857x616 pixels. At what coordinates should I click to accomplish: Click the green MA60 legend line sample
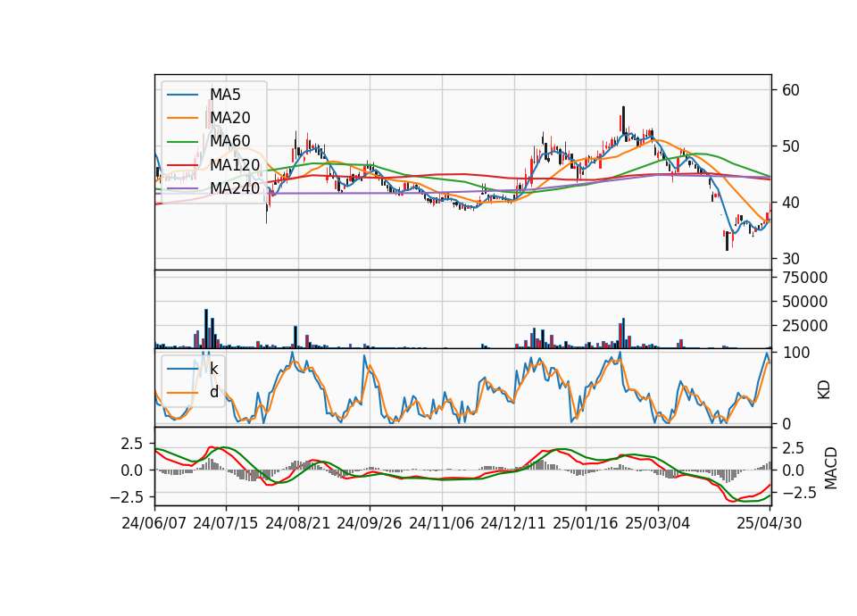(182, 142)
